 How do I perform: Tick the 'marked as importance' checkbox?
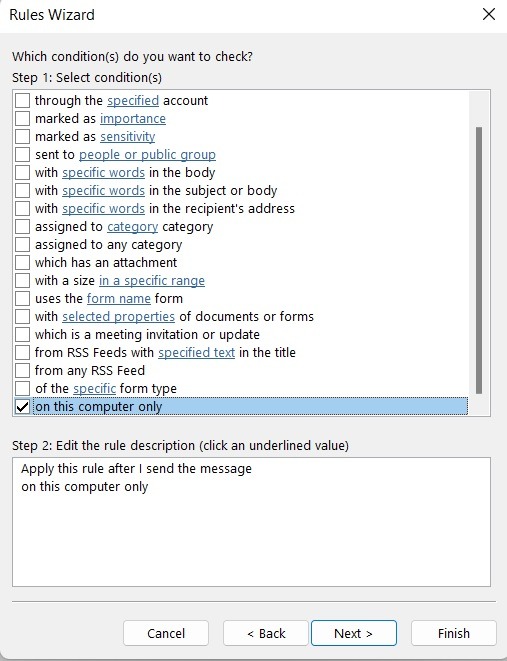(22, 118)
